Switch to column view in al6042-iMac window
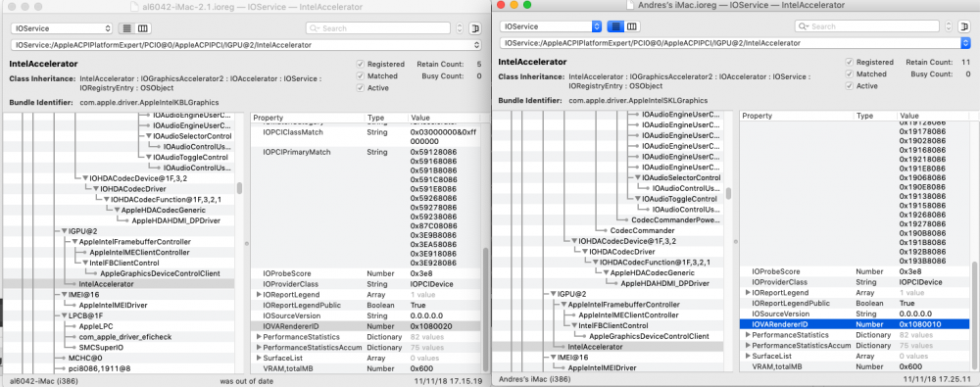This screenshot has height=387, width=980. [142, 28]
